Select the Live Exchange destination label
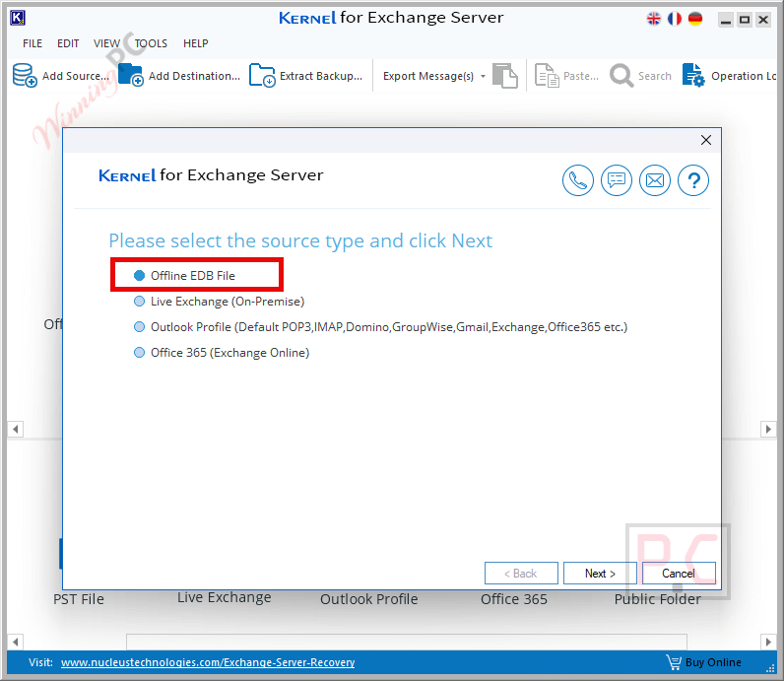The width and height of the screenshot is (784, 681). point(224,597)
